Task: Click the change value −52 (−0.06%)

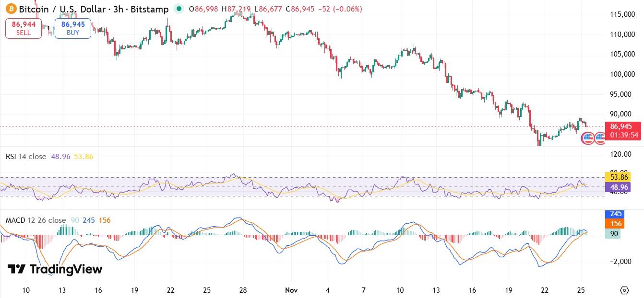Action: [x=340, y=9]
